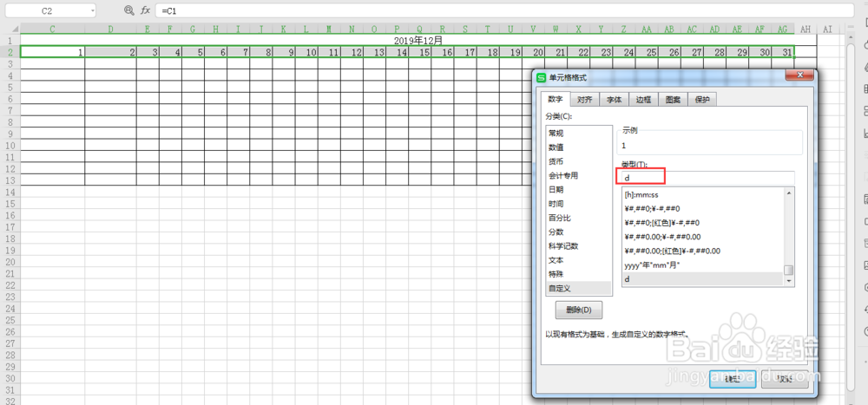Open the insert function fx button
Screen dimensions: 868x405
[x=146, y=10]
